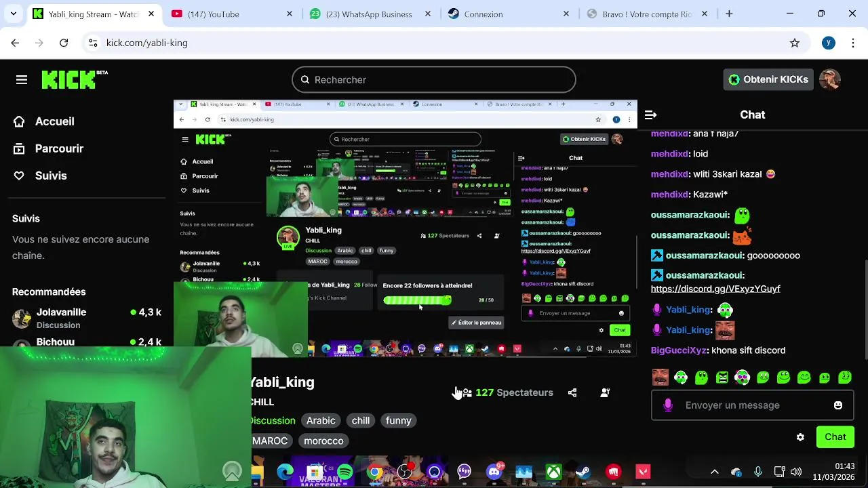The height and width of the screenshot is (488, 868).
Task: Open Discord from taskbar
Action: pos(494,472)
